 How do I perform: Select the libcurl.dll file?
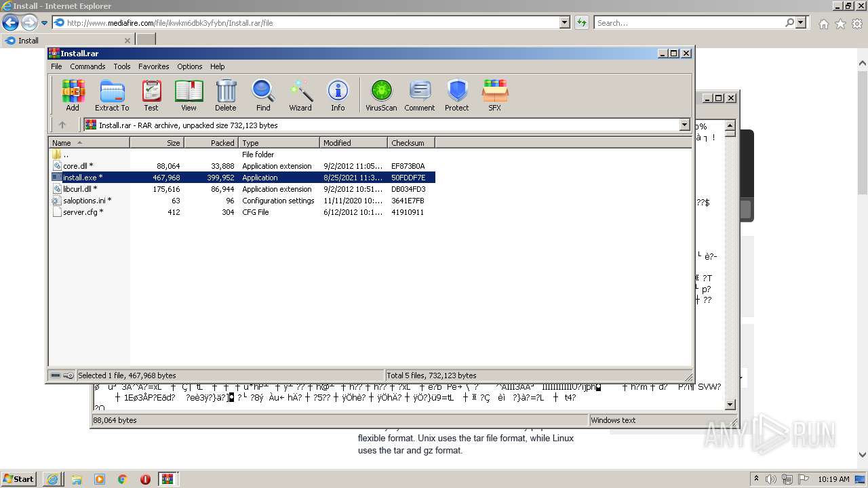tap(80, 189)
